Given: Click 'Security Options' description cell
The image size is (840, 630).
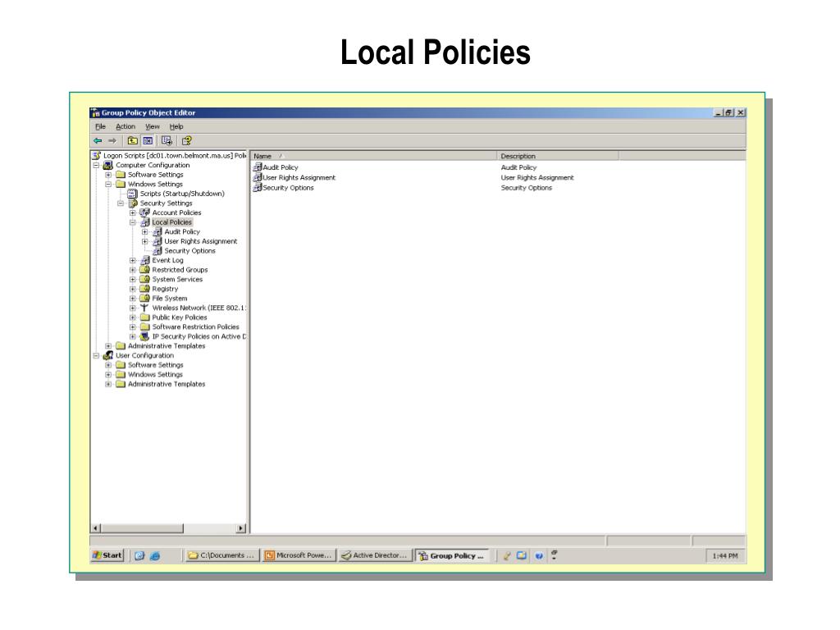Looking at the screenshot, I should [x=526, y=188].
